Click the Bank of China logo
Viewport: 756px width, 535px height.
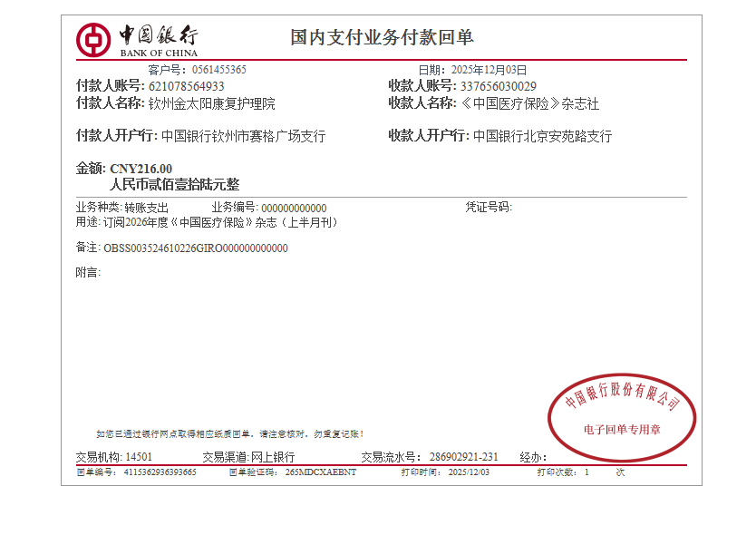pyautogui.click(x=136, y=39)
